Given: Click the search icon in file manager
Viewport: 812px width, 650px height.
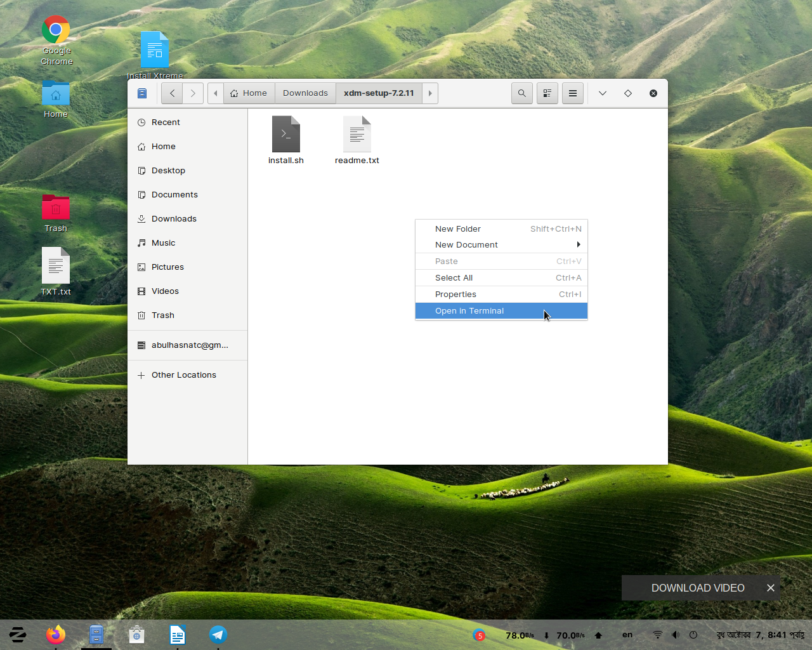Looking at the screenshot, I should click(521, 93).
